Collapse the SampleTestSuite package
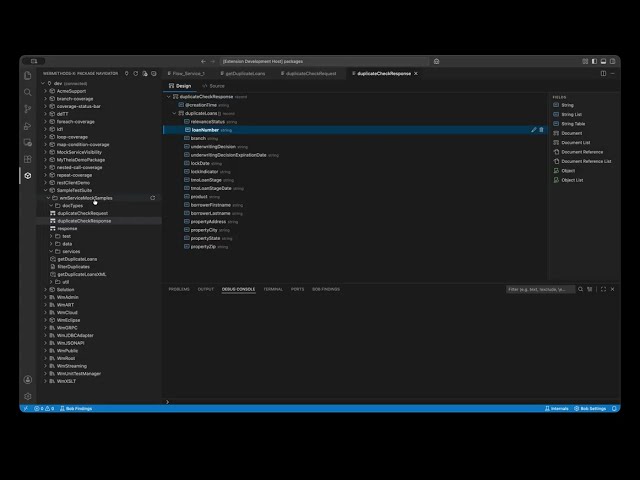This screenshot has width=640, height=480. click(x=45, y=190)
